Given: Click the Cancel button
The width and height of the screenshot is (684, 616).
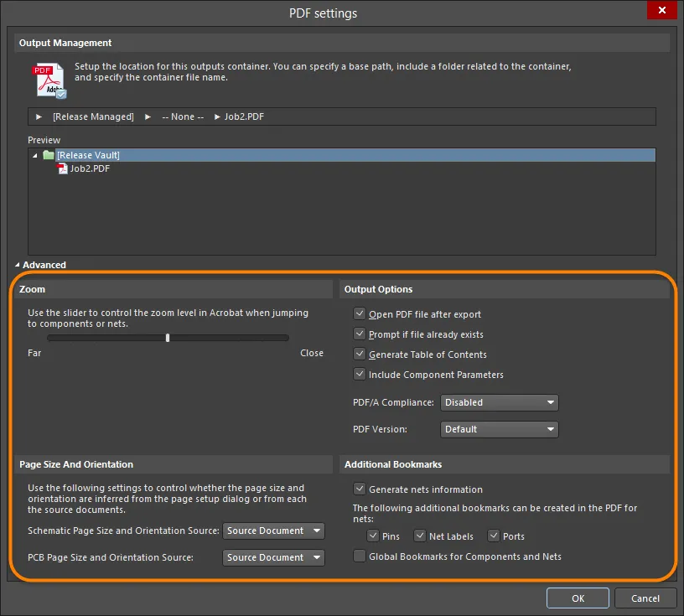Looking at the screenshot, I should coord(645,598).
